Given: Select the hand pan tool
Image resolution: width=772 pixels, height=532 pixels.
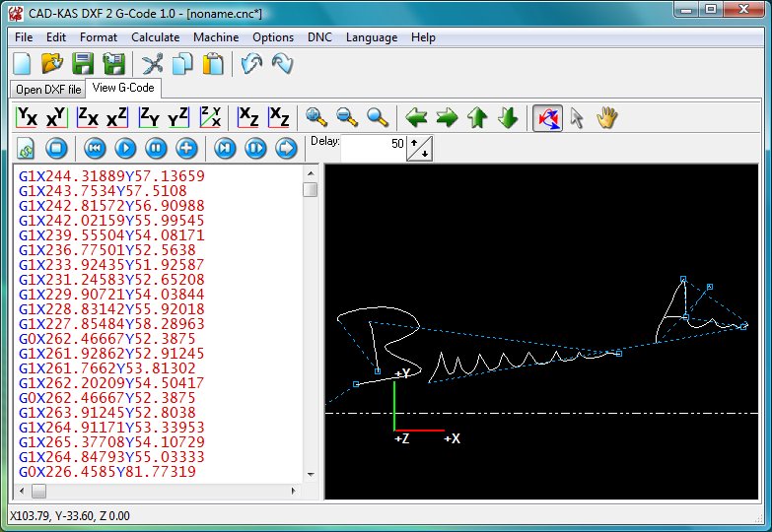Looking at the screenshot, I should pyautogui.click(x=605, y=117).
